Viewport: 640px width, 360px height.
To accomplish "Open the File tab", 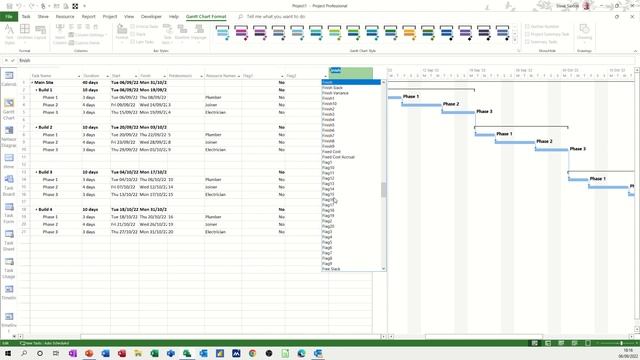I will tap(9, 17).
